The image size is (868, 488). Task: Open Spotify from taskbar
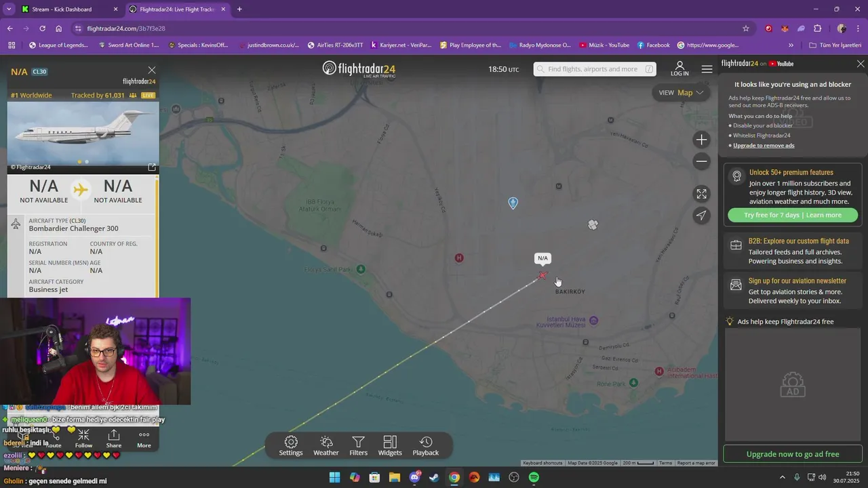(x=534, y=477)
